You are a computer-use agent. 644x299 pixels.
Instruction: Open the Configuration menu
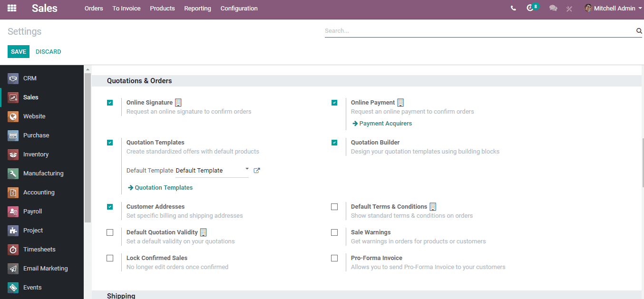pos(239,8)
